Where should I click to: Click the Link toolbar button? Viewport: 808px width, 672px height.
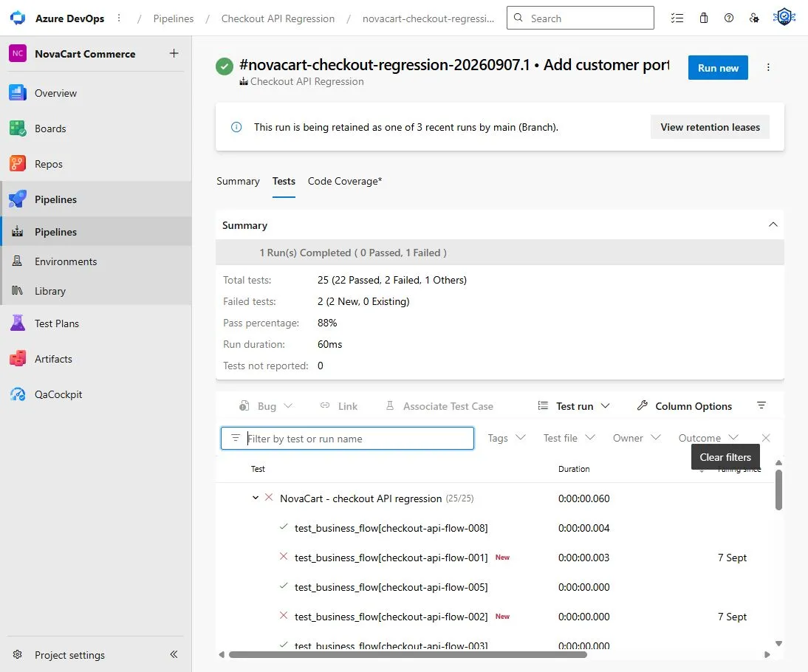click(x=338, y=406)
